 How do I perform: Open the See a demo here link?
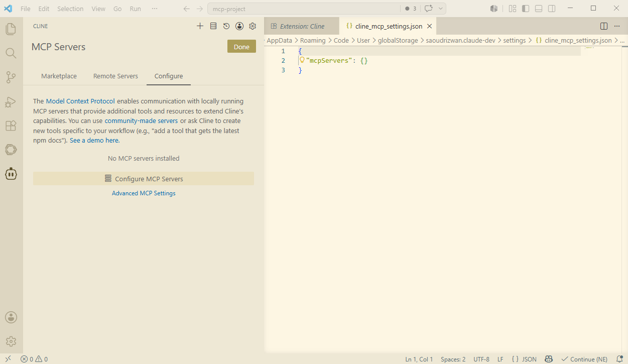click(94, 140)
